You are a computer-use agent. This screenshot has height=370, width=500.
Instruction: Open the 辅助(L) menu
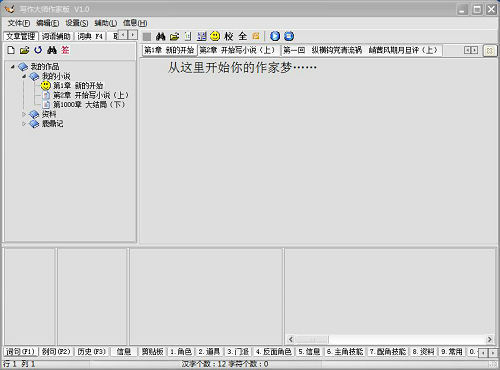point(106,23)
